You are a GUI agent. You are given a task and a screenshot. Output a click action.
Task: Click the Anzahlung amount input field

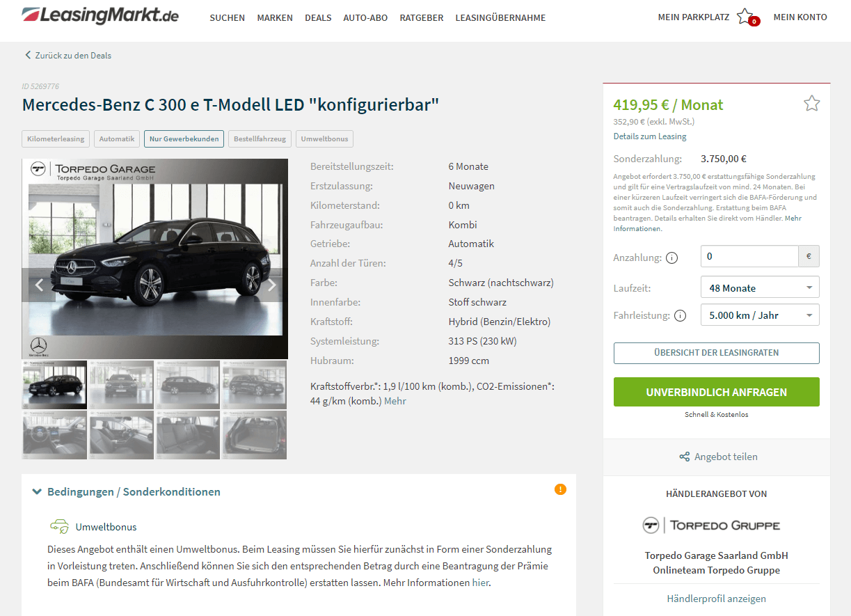click(749, 256)
